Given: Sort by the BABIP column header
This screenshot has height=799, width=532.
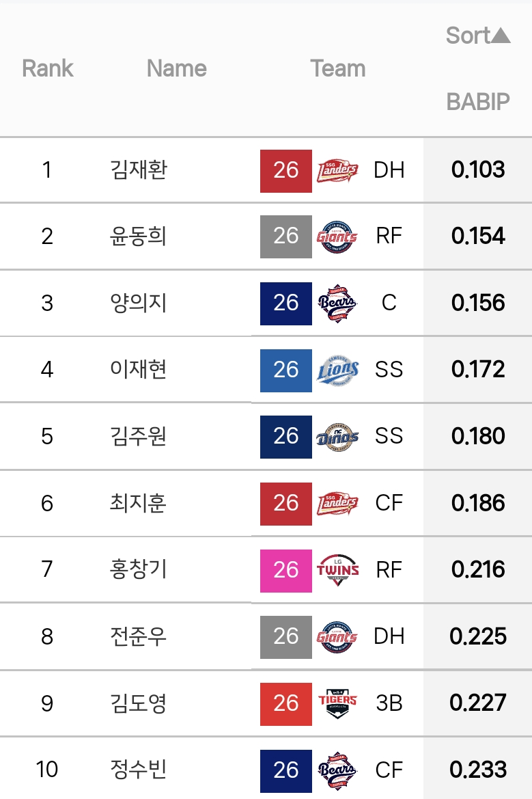Looking at the screenshot, I should point(477,102).
